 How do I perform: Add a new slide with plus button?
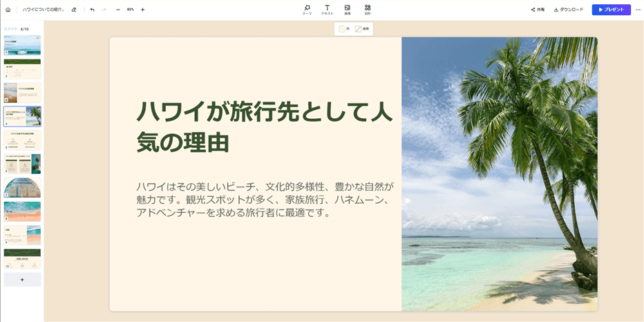click(22, 279)
